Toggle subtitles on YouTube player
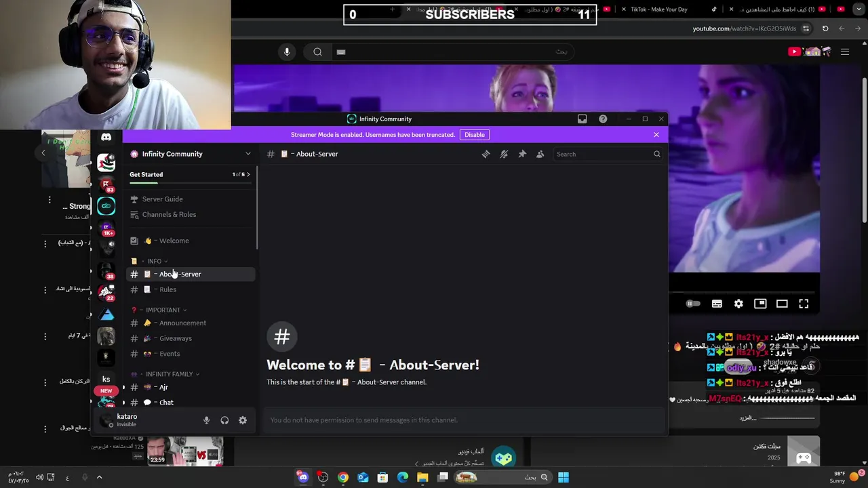Viewport: 868px width, 488px height. [x=717, y=304]
